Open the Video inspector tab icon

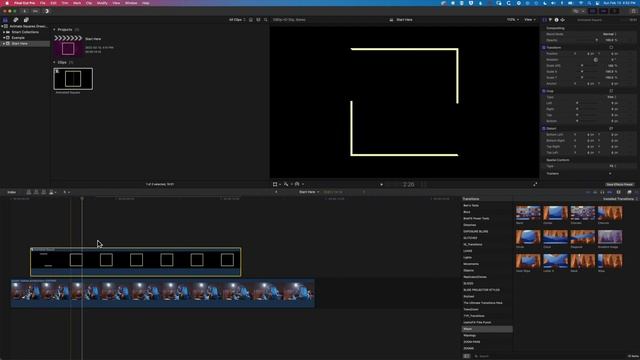(544, 20)
